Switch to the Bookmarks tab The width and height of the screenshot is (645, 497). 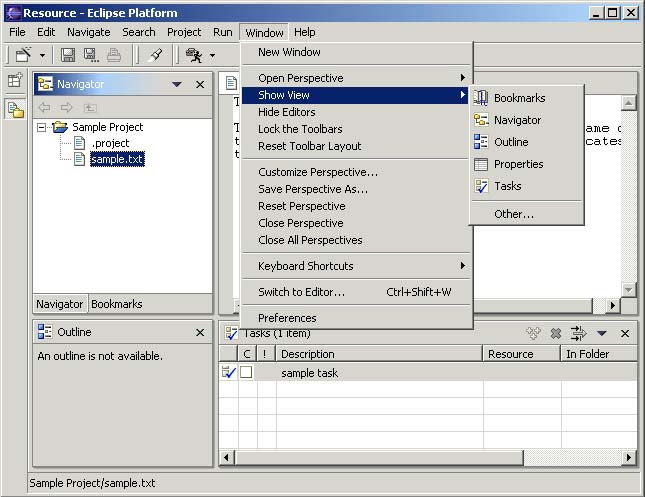click(117, 304)
